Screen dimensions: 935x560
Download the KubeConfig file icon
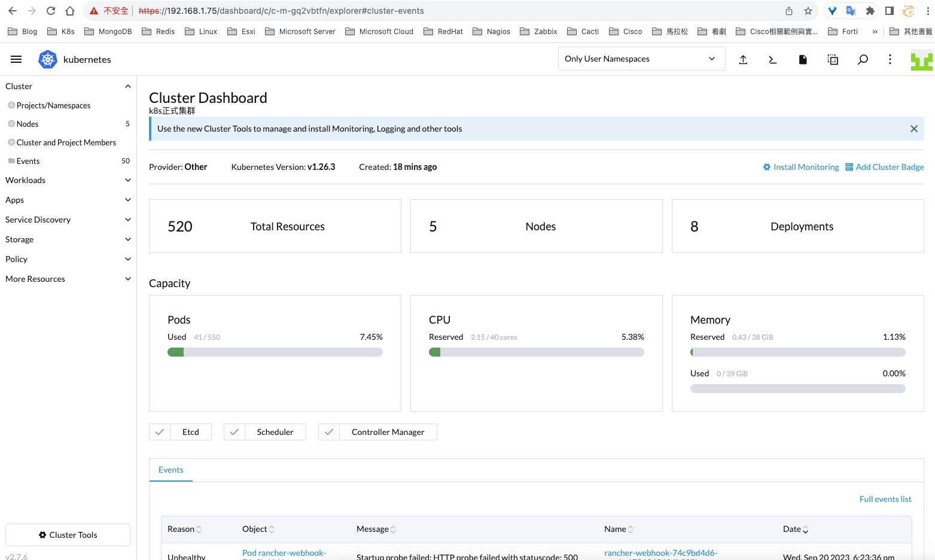(x=803, y=59)
